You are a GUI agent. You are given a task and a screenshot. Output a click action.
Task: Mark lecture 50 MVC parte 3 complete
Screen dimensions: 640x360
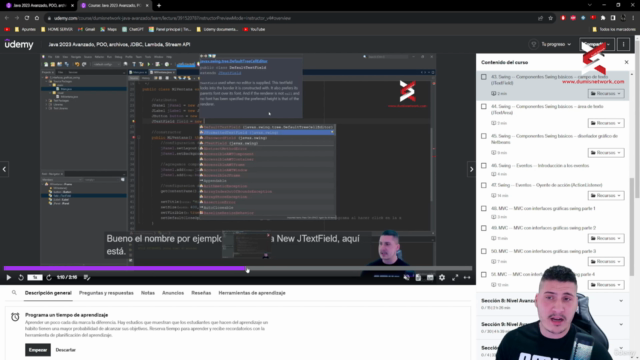pos(484,251)
